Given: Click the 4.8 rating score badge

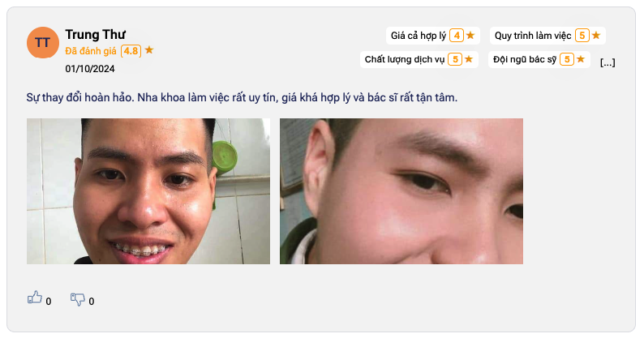Looking at the screenshot, I should tap(131, 51).
